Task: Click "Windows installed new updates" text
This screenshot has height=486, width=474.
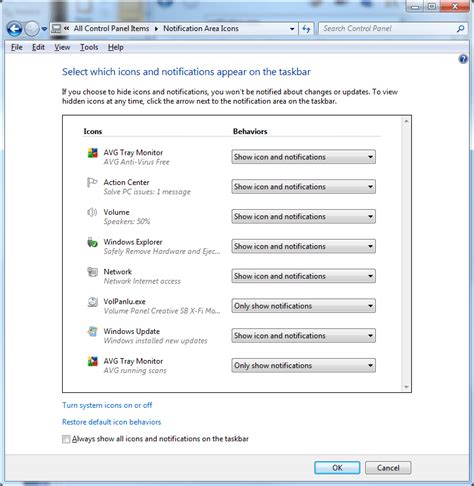Action: pyautogui.click(x=155, y=341)
